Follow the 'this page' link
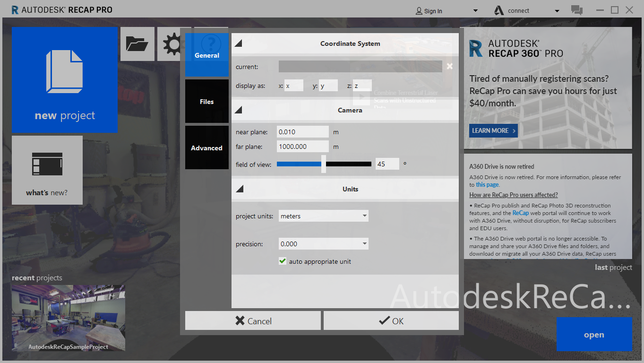 pos(487,185)
